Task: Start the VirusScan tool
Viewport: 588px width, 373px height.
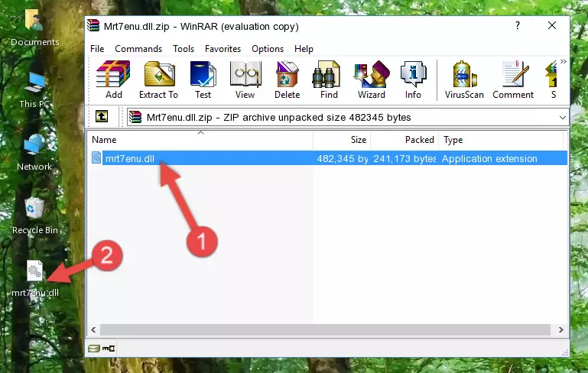Action: 464,79
